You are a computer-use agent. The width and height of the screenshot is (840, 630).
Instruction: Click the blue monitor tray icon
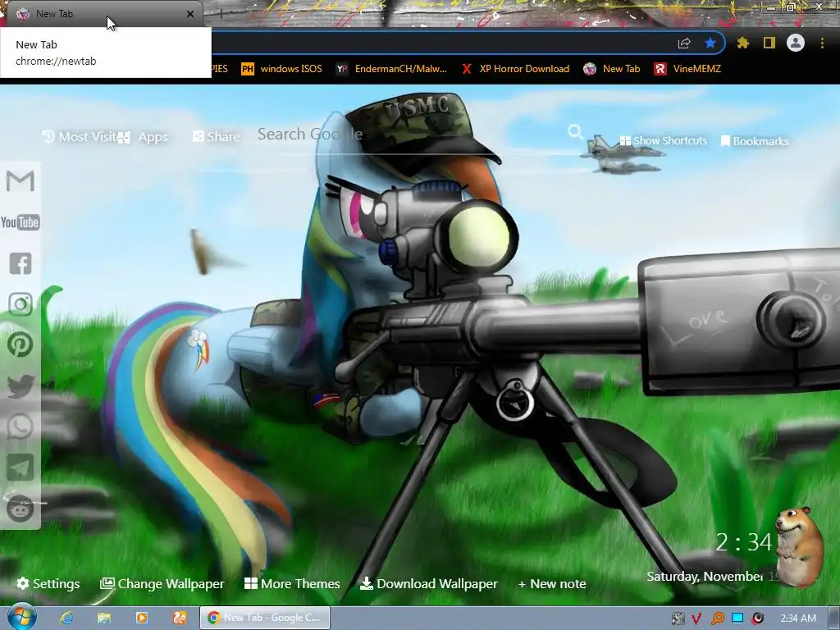pos(737,619)
